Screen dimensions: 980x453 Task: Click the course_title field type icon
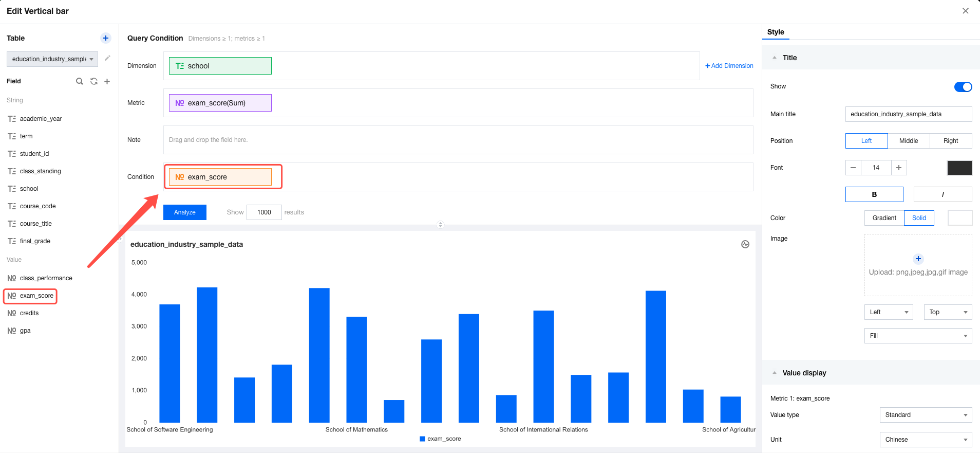click(x=12, y=224)
